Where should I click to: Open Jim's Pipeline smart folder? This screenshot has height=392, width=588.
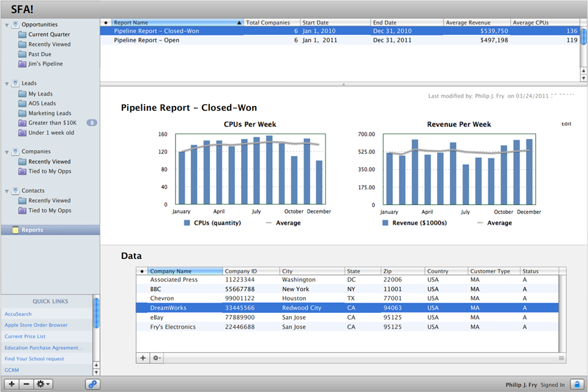click(x=45, y=64)
